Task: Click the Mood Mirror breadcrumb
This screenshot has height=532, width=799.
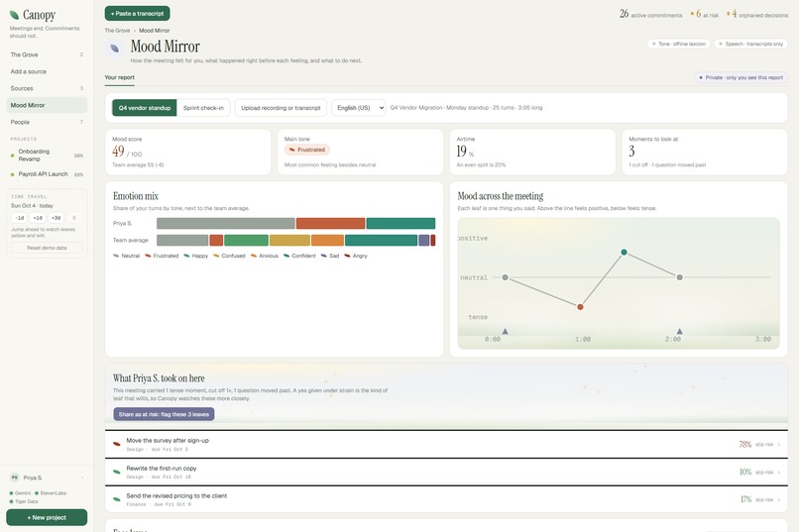Action: pos(155,31)
